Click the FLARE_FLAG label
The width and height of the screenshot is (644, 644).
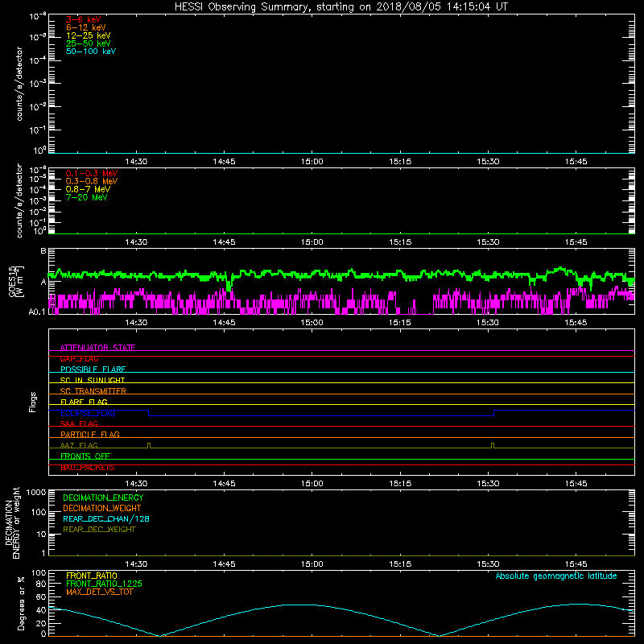coord(84,402)
